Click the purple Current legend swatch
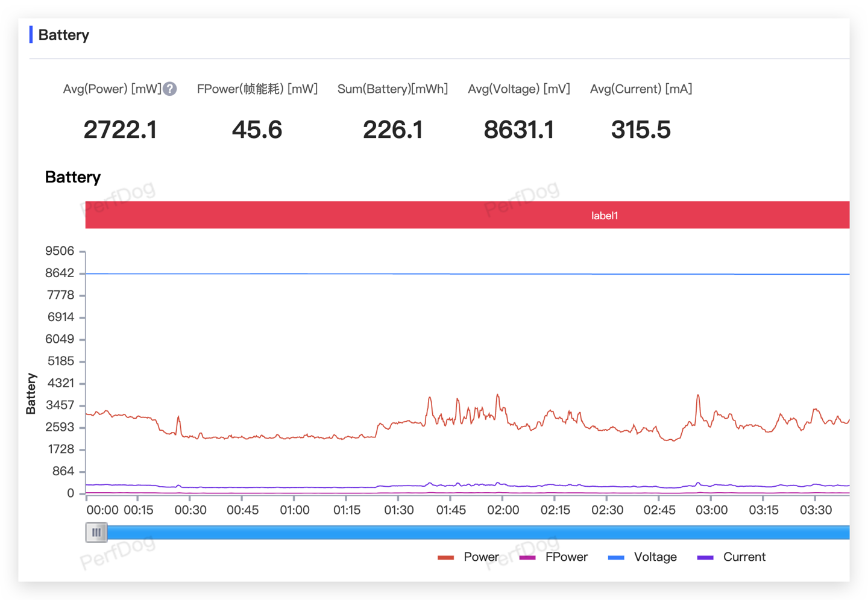 [x=705, y=558]
